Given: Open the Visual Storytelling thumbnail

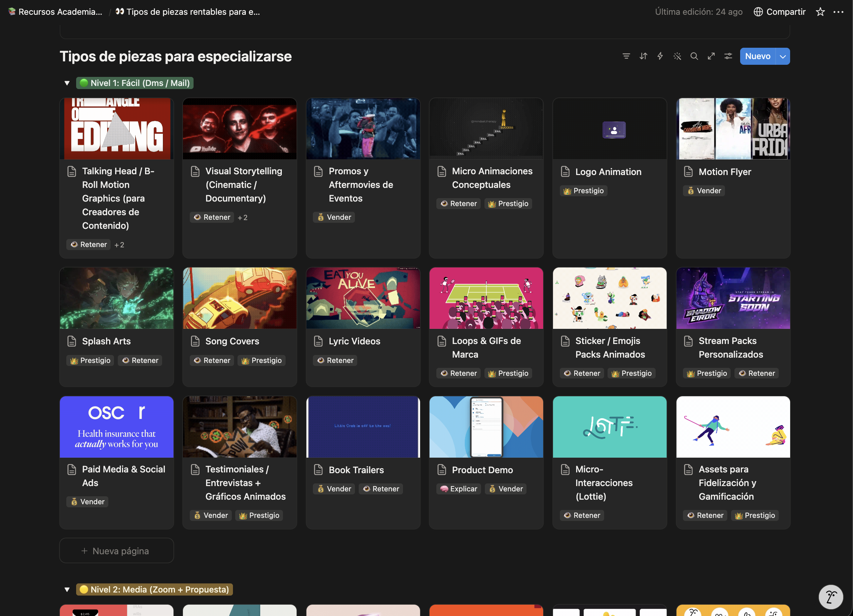Looking at the screenshot, I should 240,129.
